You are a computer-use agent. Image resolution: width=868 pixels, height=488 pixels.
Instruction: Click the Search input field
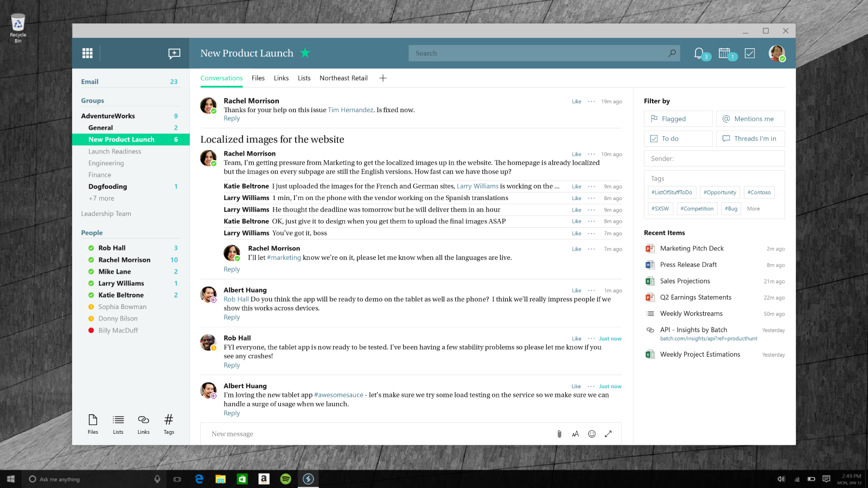[537, 53]
